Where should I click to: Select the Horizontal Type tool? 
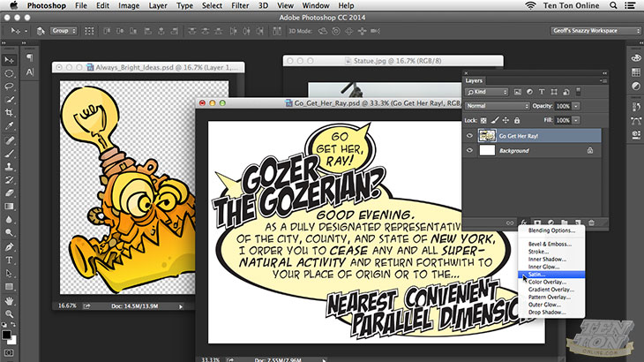(11, 260)
